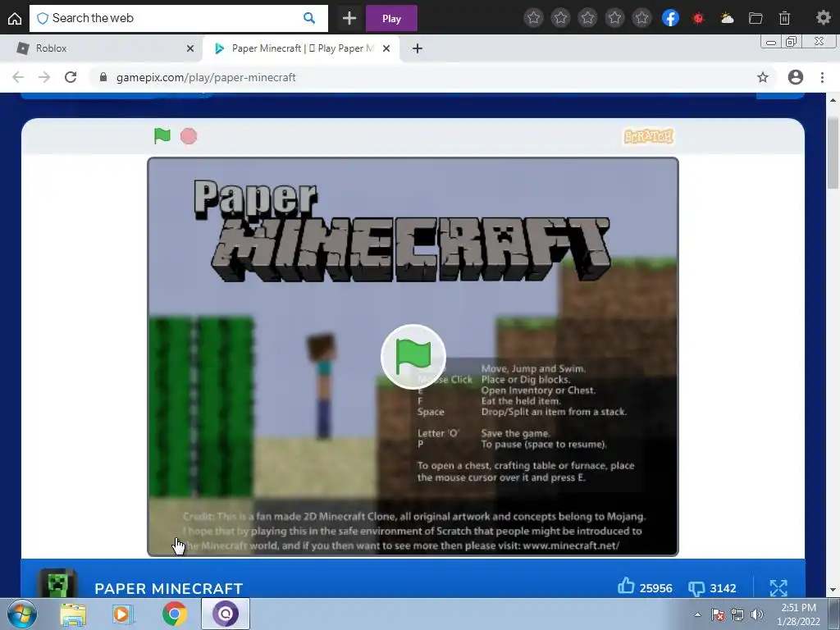Click the Scratch logo link
840x630 pixels.
[649, 137]
